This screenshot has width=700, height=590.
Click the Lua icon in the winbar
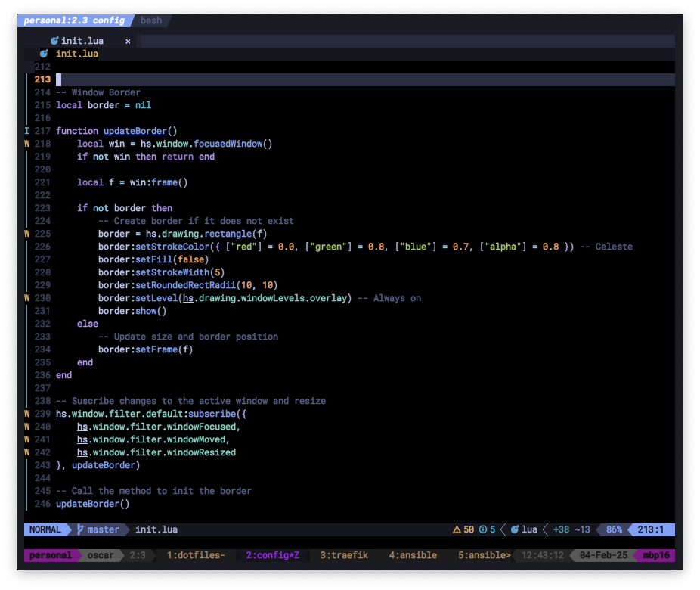(44, 54)
